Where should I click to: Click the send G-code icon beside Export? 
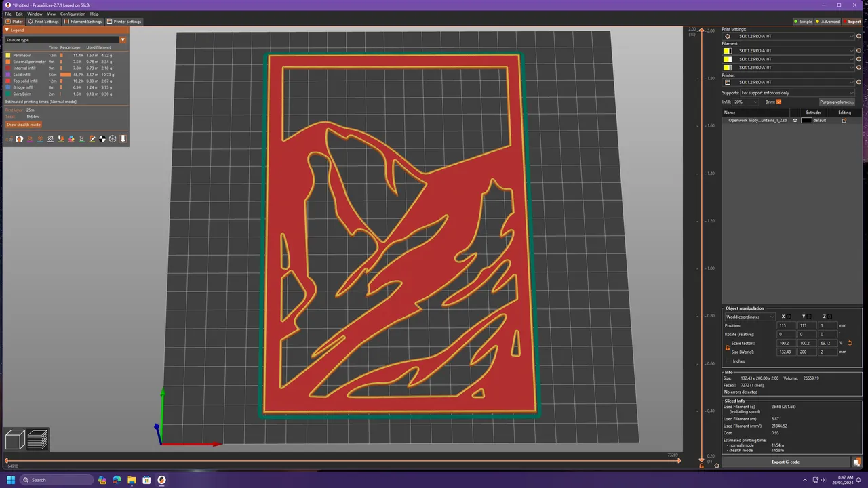coord(856,462)
